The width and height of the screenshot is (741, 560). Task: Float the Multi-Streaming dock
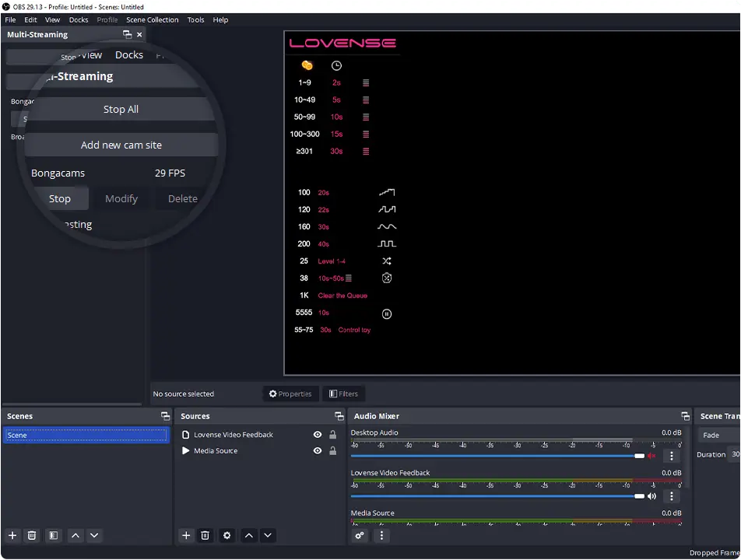point(127,34)
